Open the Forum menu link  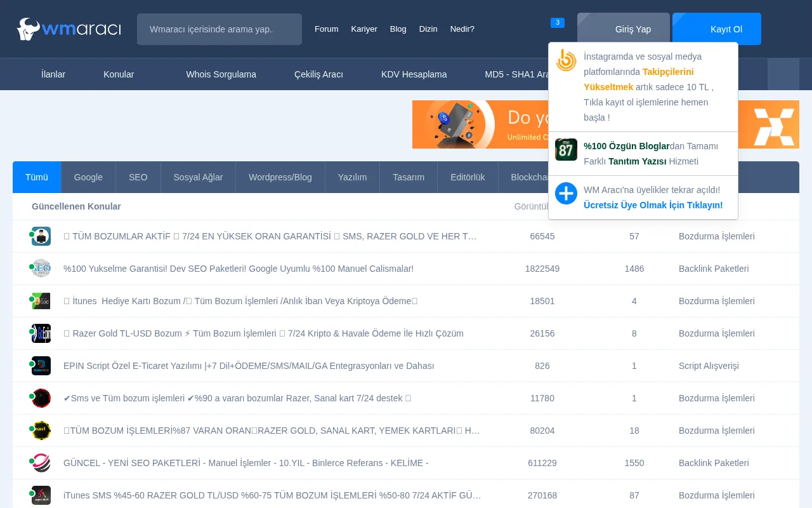click(x=326, y=29)
